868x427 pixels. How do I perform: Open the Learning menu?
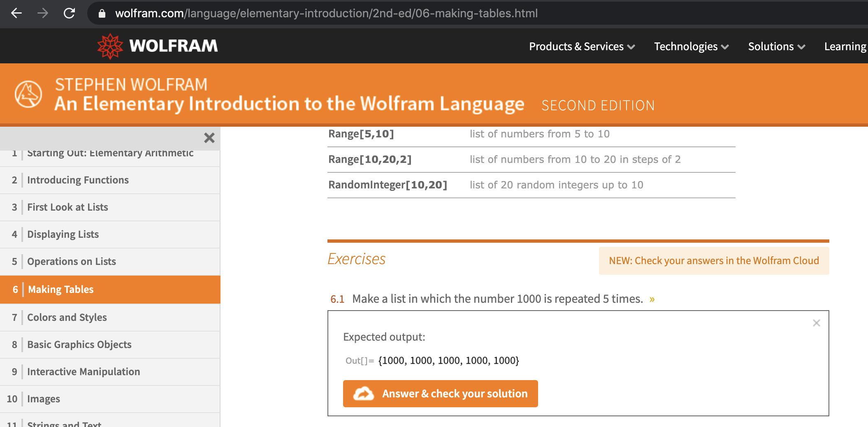click(845, 46)
